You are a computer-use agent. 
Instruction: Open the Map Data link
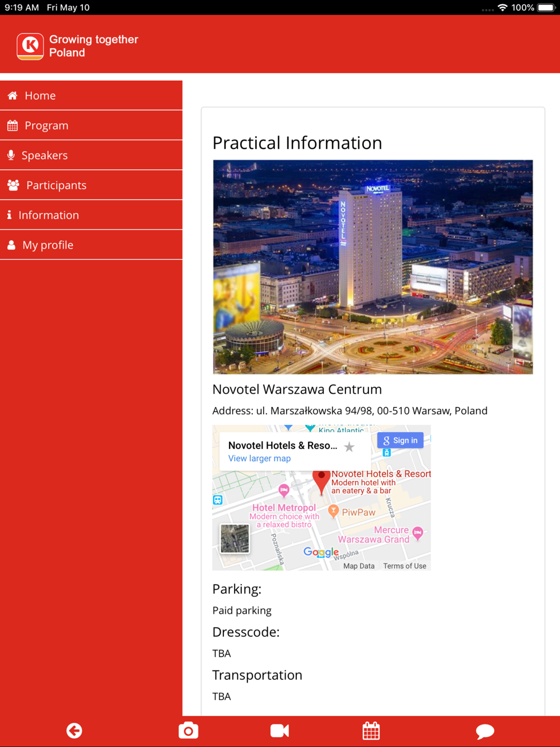pos(359,566)
